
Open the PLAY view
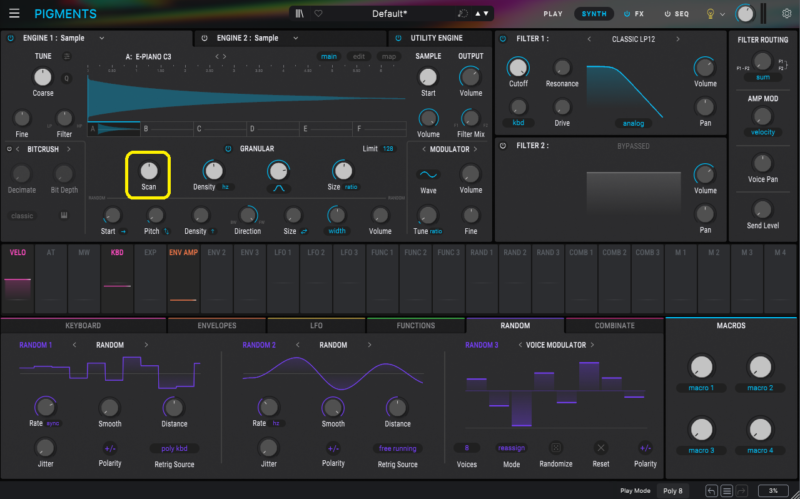tap(553, 14)
